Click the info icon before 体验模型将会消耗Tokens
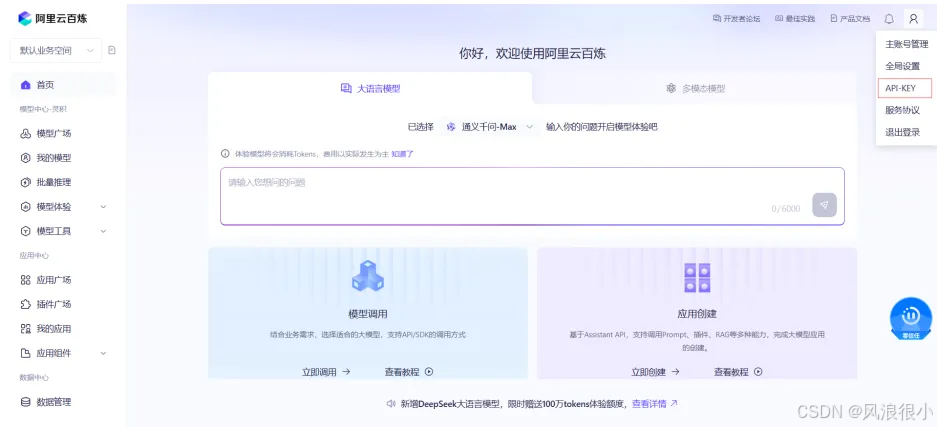937x427 pixels. pyautogui.click(x=225, y=154)
